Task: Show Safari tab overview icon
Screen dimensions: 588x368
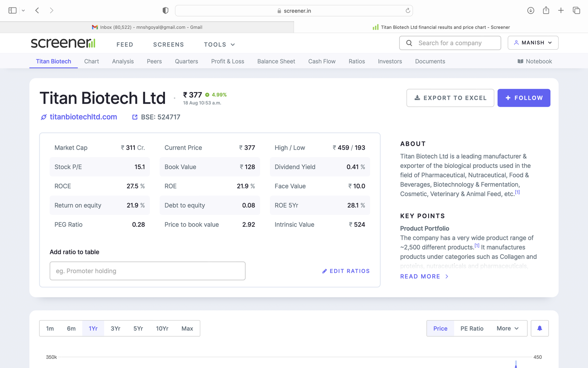Action: pos(576,11)
